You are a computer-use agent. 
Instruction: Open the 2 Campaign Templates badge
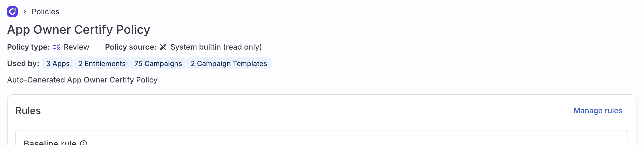click(229, 64)
